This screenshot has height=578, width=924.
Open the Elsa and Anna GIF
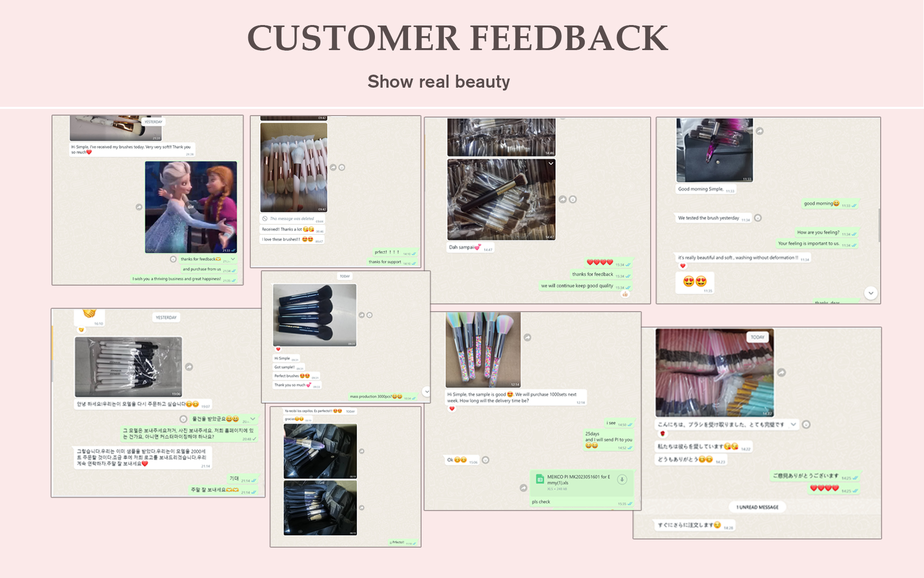[x=191, y=207]
